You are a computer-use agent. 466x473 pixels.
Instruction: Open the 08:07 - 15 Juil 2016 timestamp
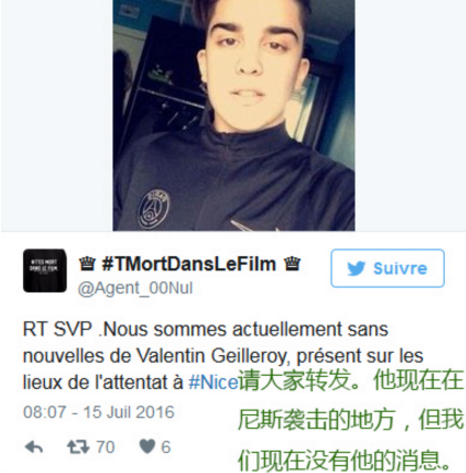pyautogui.click(x=99, y=412)
